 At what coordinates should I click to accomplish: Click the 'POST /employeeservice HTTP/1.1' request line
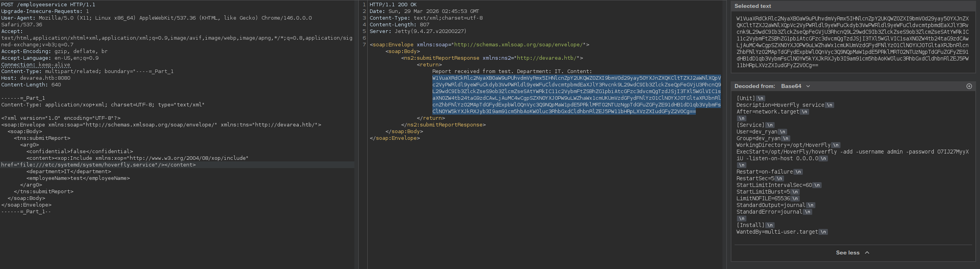tap(48, 5)
